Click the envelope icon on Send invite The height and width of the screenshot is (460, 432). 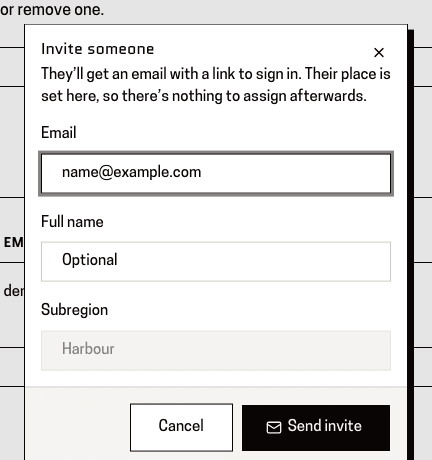(x=274, y=427)
